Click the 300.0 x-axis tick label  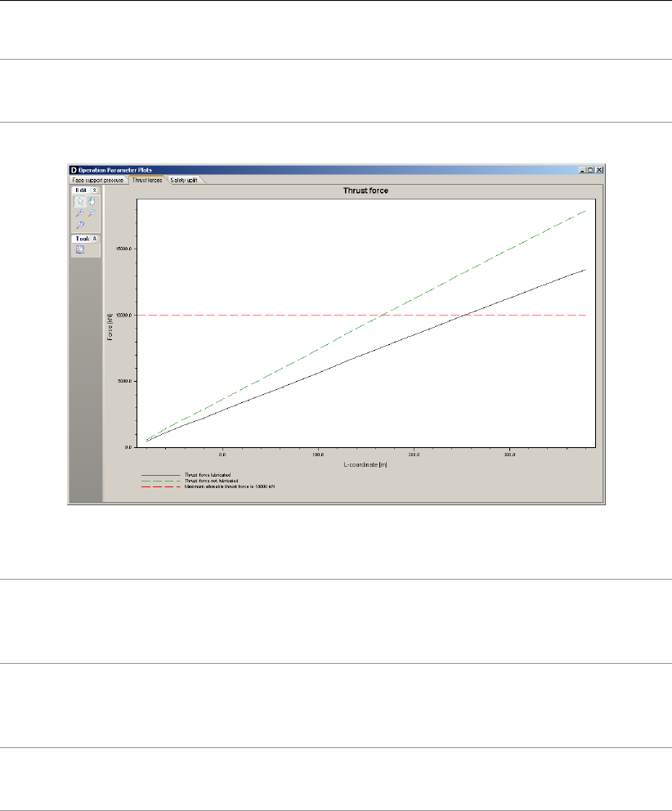pos(509,455)
